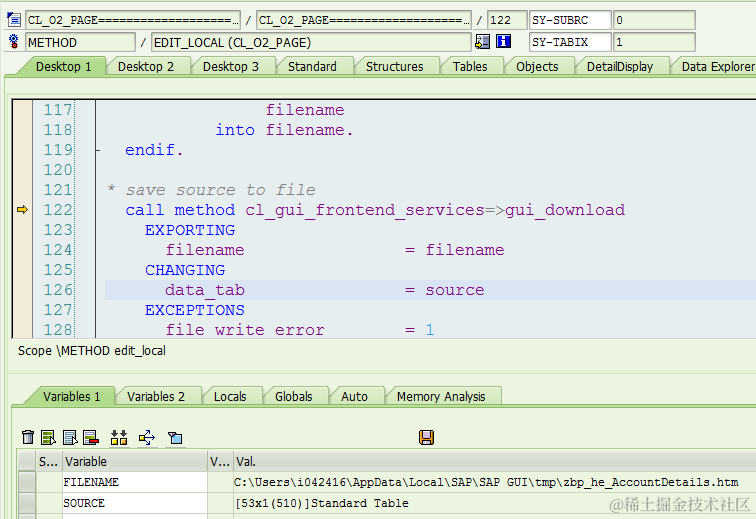
Task: Click the SY-SUBRC field
Action: click(570, 20)
